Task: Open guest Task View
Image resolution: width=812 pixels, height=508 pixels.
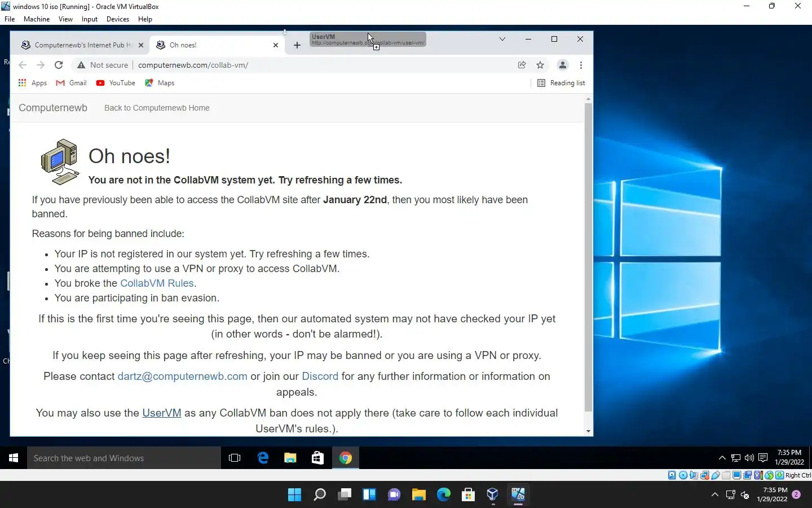Action: pos(235,458)
